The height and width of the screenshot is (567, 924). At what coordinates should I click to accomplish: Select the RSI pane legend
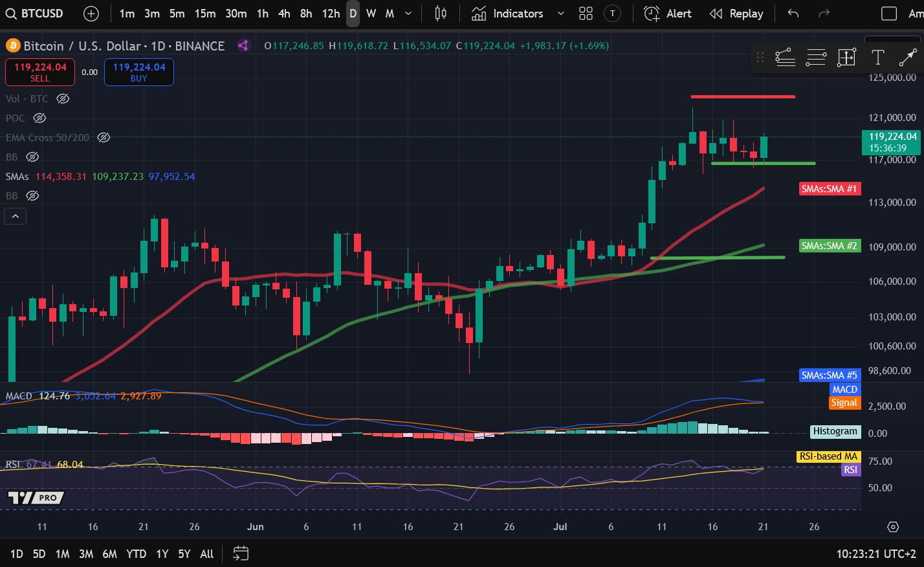tap(13, 464)
